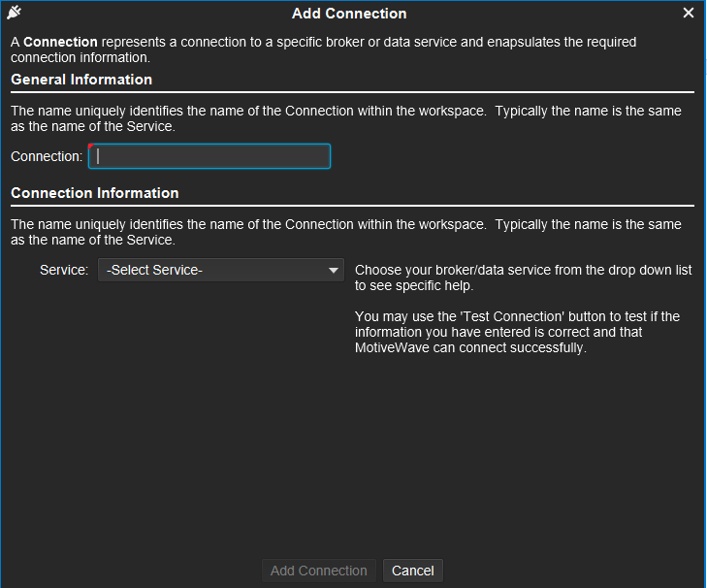Click the 'Service:' label
The height and width of the screenshot is (588, 707).
(64, 270)
